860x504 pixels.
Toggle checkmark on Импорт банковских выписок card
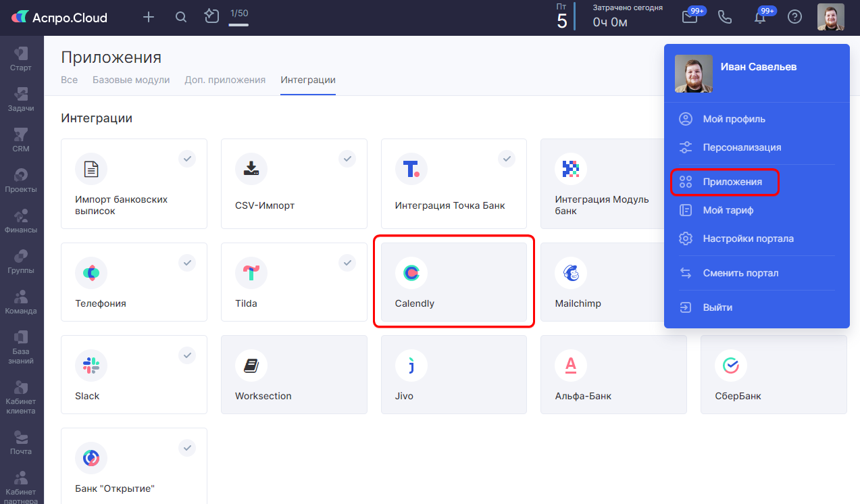click(187, 159)
